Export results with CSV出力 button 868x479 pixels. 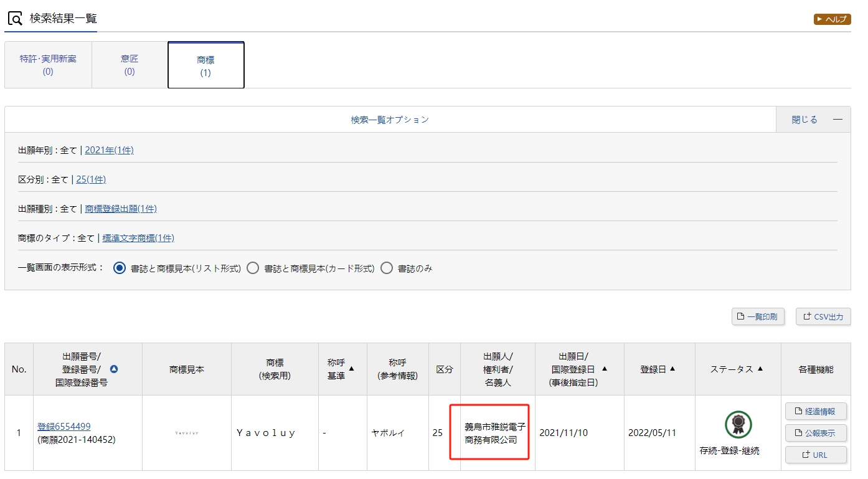(x=823, y=316)
